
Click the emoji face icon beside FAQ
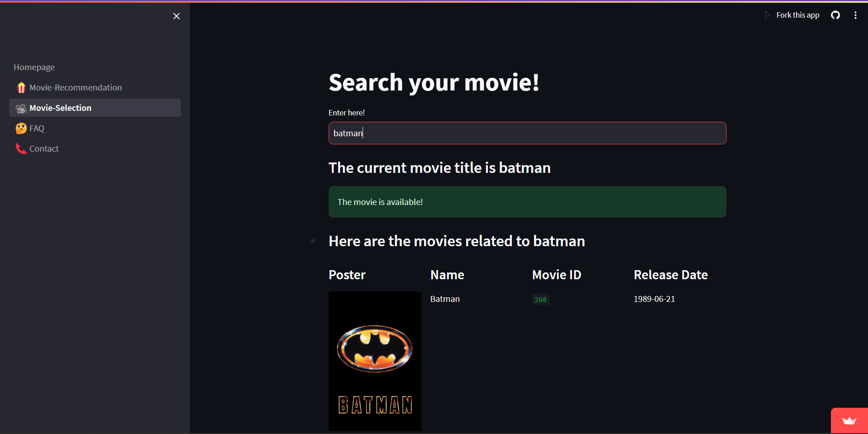(x=21, y=129)
